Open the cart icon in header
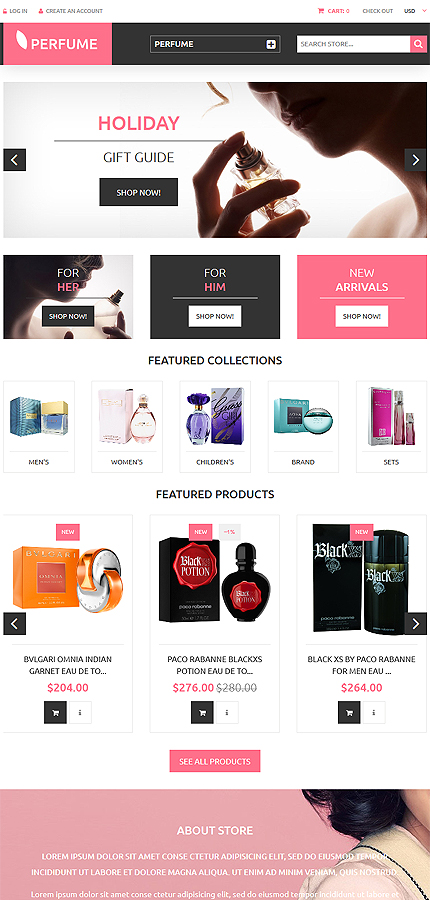 pyautogui.click(x=321, y=11)
